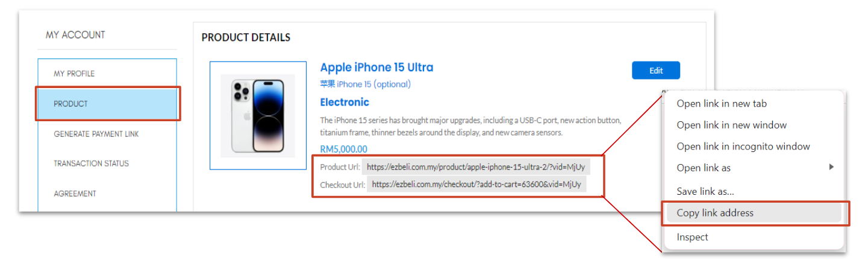Click the blue Edit button
This screenshot has width=868, height=272.
(656, 71)
